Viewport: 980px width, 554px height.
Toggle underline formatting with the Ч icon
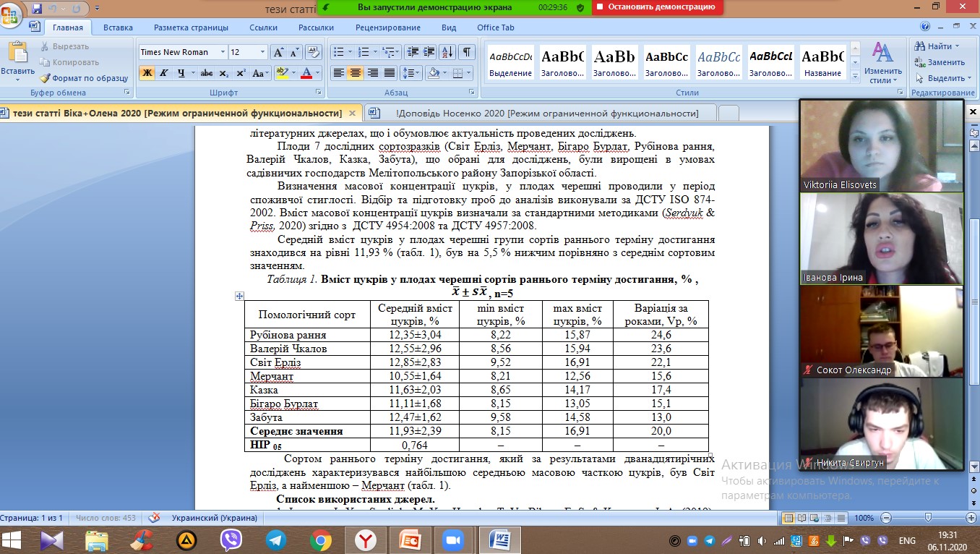pos(181,72)
